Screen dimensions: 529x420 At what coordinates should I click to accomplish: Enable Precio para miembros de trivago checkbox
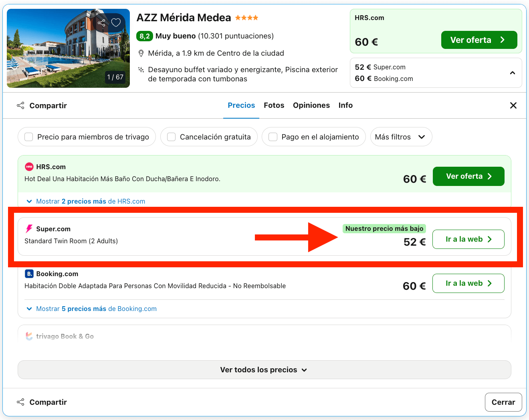[29, 137]
